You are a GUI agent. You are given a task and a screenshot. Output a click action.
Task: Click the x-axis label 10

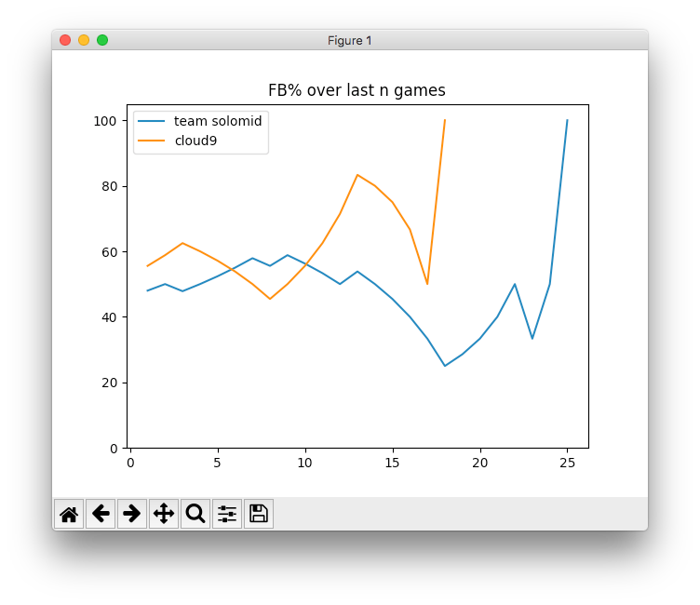pos(305,463)
